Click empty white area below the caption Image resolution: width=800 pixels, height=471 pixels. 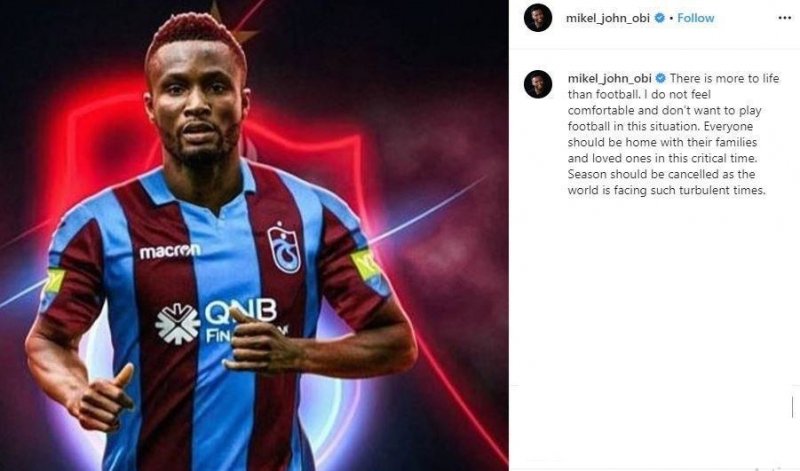pyautogui.click(x=654, y=291)
